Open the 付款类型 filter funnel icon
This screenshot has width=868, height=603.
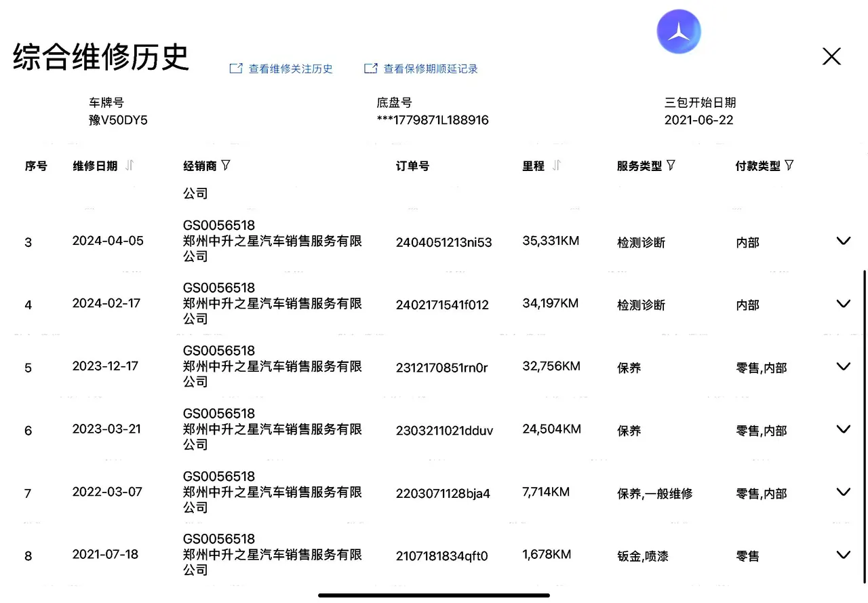pos(789,166)
